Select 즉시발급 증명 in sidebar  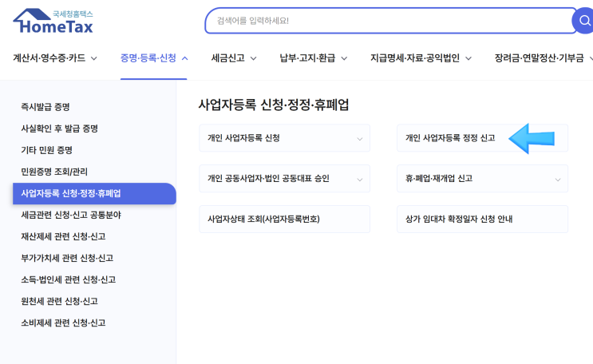point(51,107)
